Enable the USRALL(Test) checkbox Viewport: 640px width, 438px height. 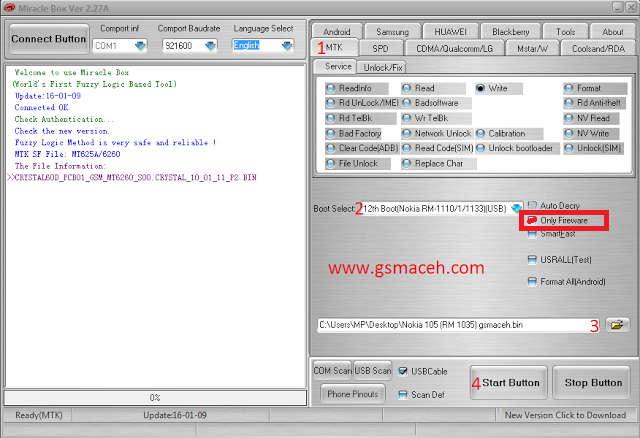[x=532, y=260]
